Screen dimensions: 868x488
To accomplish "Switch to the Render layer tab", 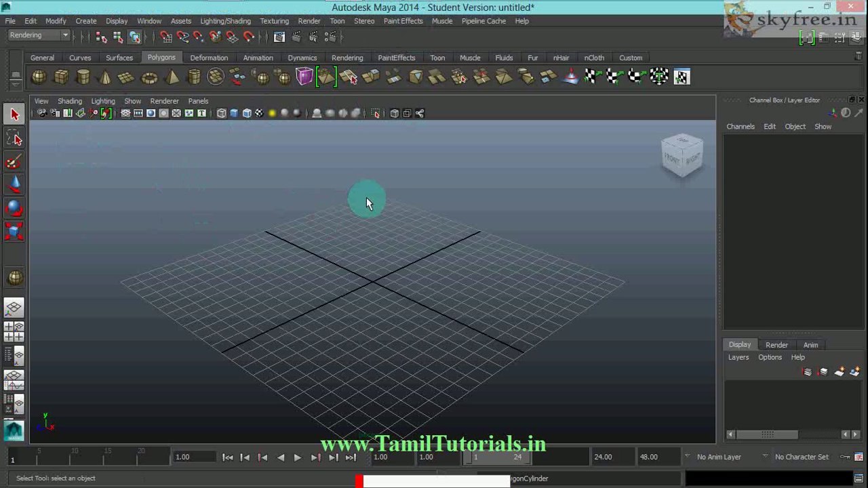I will pos(776,345).
